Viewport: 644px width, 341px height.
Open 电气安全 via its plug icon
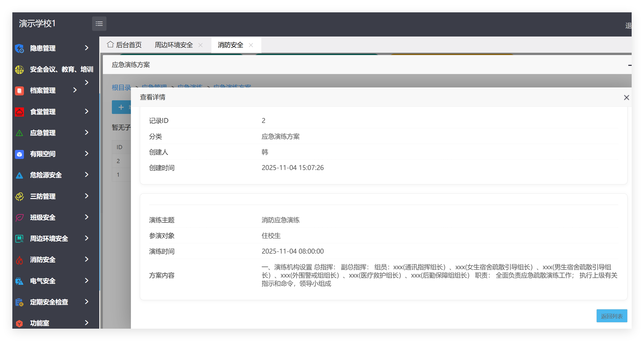click(19, 281)
